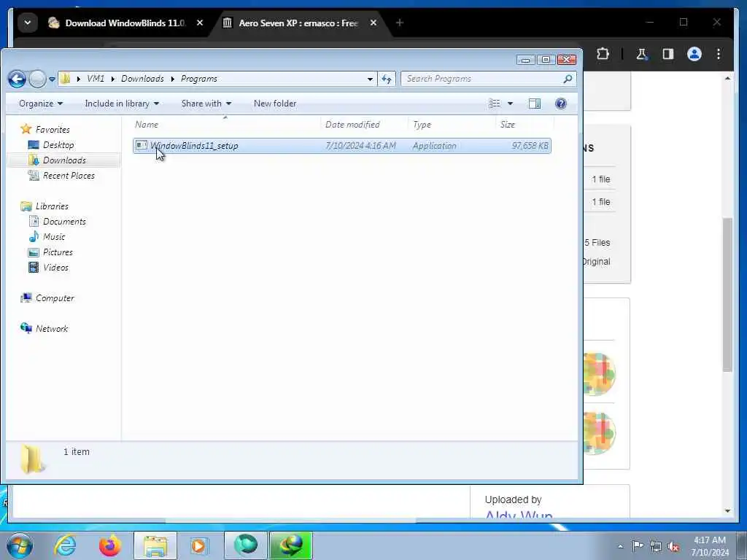747x560 pixels.
Task: Focus the Search Programs field
Action: pyautogui.click(x=481, y=79)
